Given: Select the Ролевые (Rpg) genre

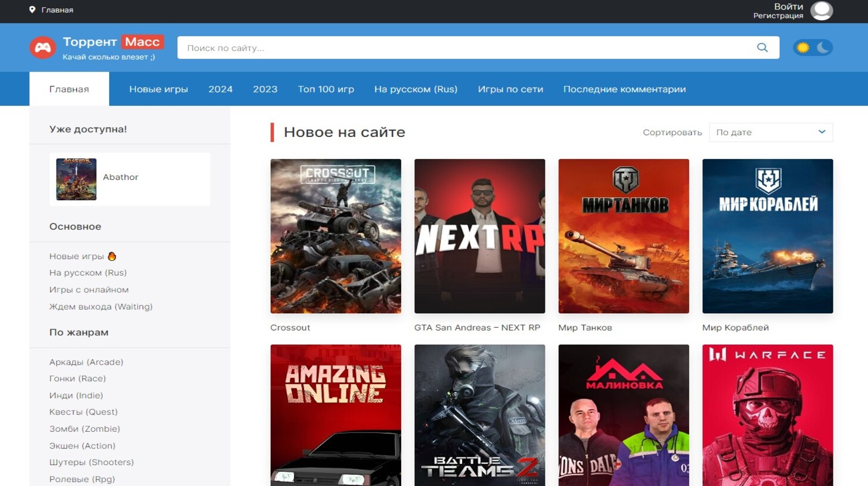Looking at the screenshot, I should (x=82, y=479).
